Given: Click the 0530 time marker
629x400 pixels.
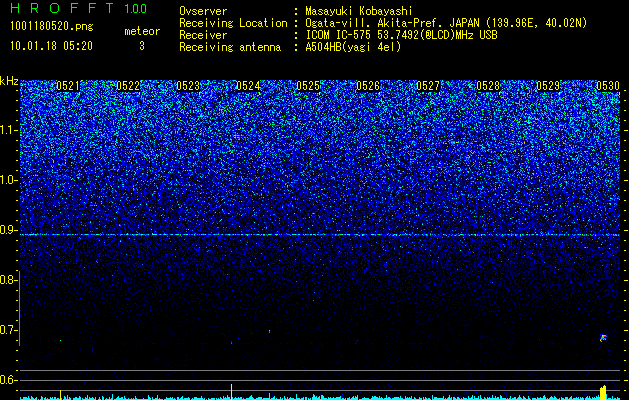Looking at the screenshot, I should click(608, 86).
